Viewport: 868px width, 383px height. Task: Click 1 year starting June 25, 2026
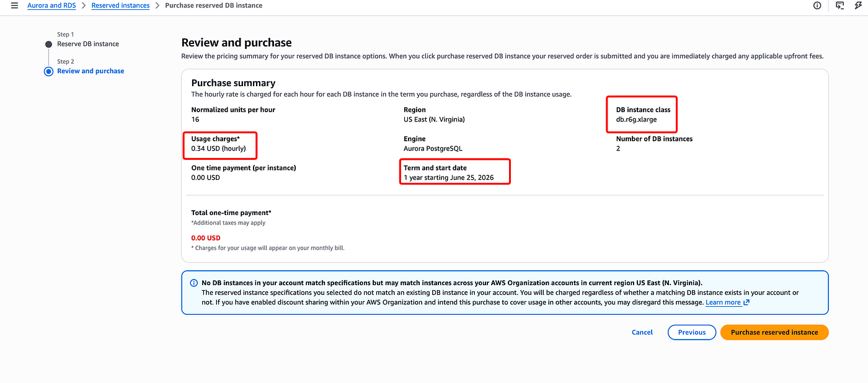coord(450,178)
